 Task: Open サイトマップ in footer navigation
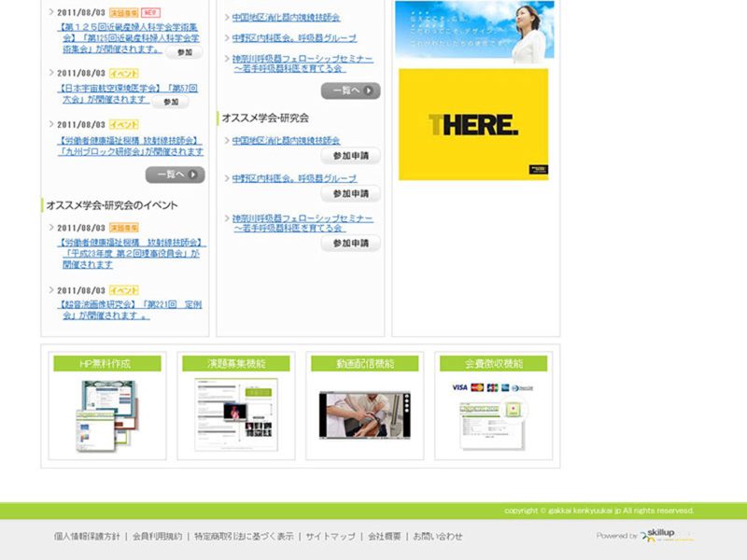click(x=331, y=537)
